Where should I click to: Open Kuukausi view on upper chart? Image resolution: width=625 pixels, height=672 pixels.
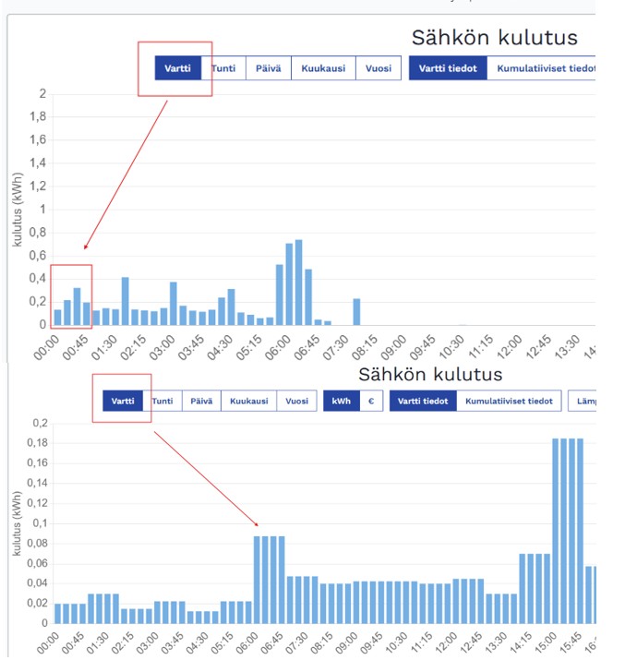(322, 68)
